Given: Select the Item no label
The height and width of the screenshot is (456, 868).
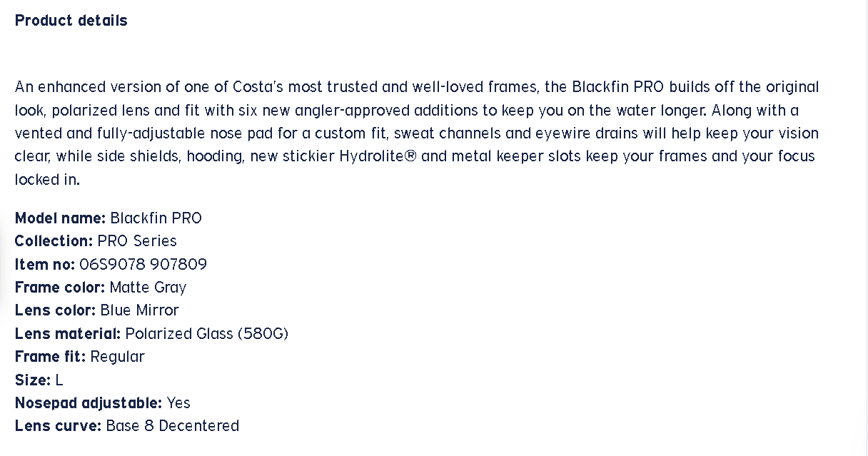Looking at the screenshot, I should pyautogui.click(x=44, y=264).
